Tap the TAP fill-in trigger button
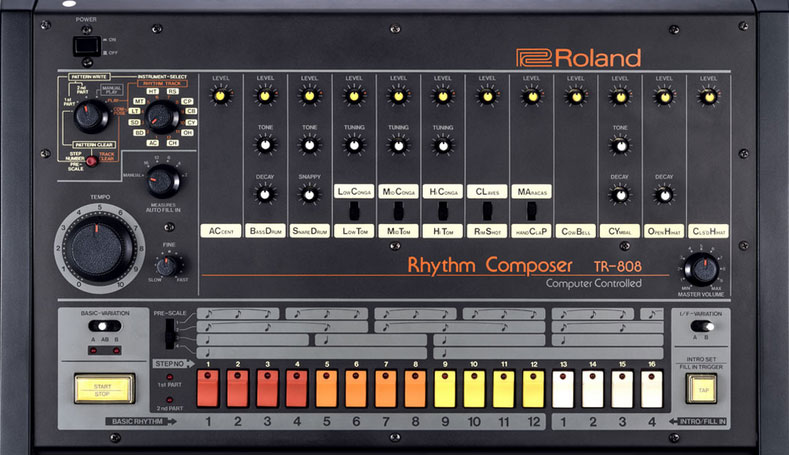Screen dimensions: 789x455 tap(701, 389)
